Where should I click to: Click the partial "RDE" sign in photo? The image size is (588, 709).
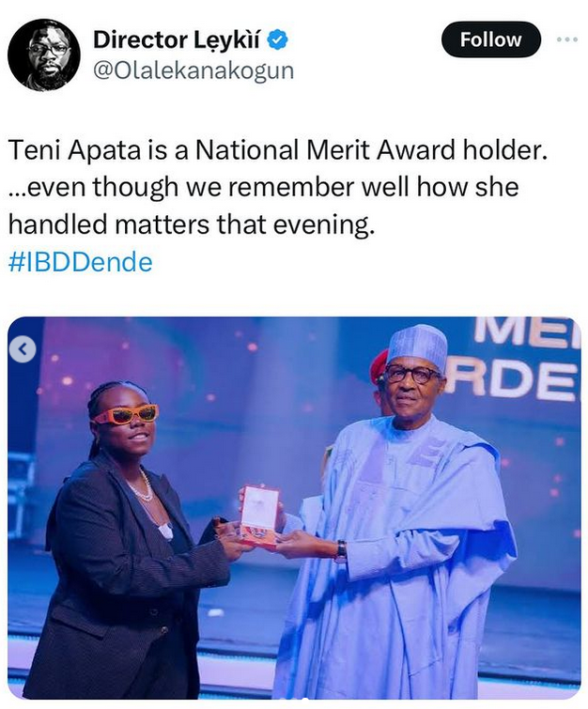[512, 378]
